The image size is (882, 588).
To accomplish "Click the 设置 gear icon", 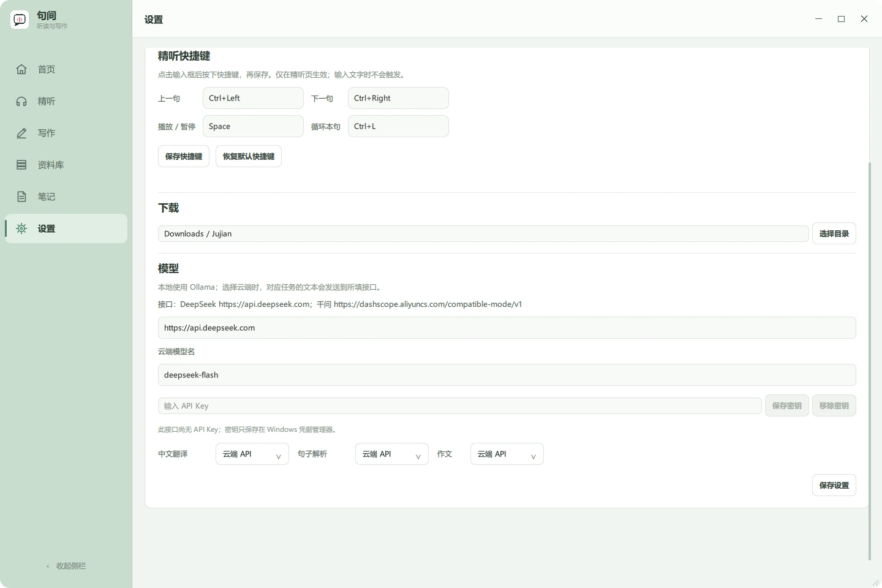I will click(21, 228).
